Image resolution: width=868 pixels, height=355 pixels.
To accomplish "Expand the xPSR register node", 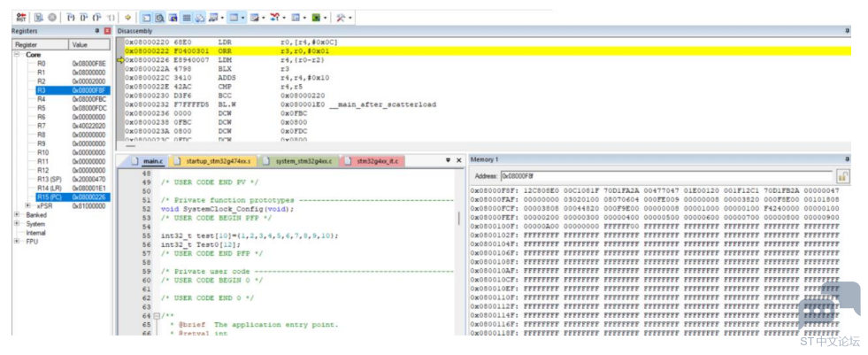I will pyautogui.click(x=27, y=205).
